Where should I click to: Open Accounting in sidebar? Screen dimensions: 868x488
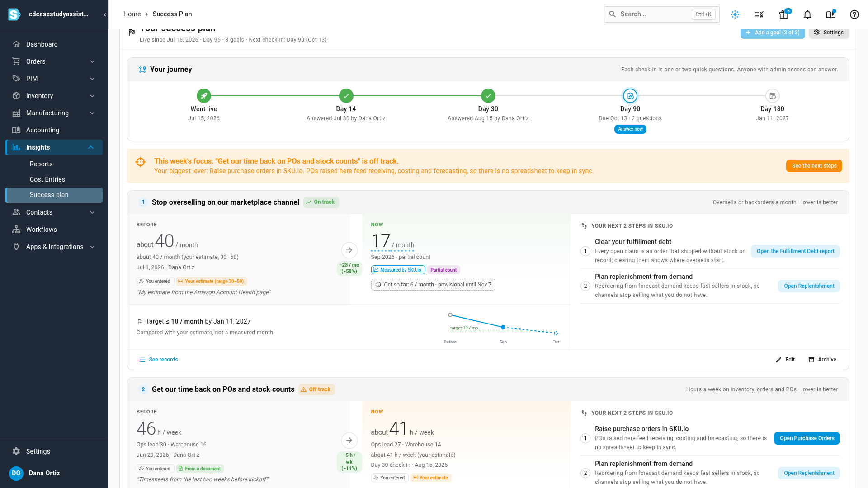click(x=54, y=130)
